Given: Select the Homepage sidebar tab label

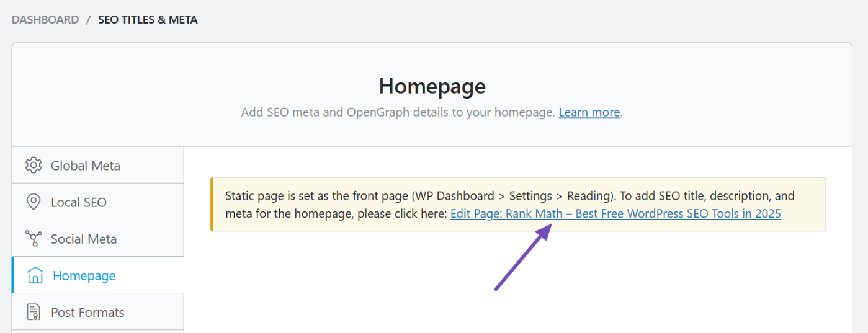Looking at the screenshot, I should [84, 275].
